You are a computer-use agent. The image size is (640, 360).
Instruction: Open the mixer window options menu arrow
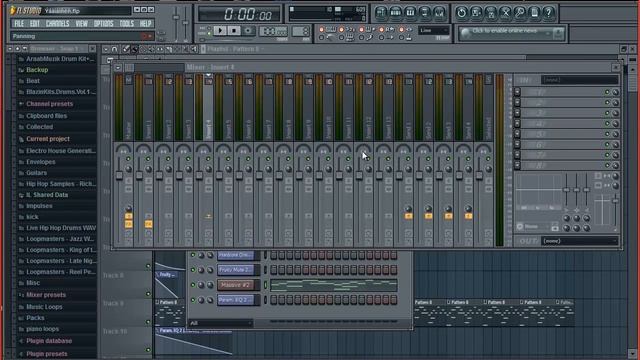[x=118, y=67]
